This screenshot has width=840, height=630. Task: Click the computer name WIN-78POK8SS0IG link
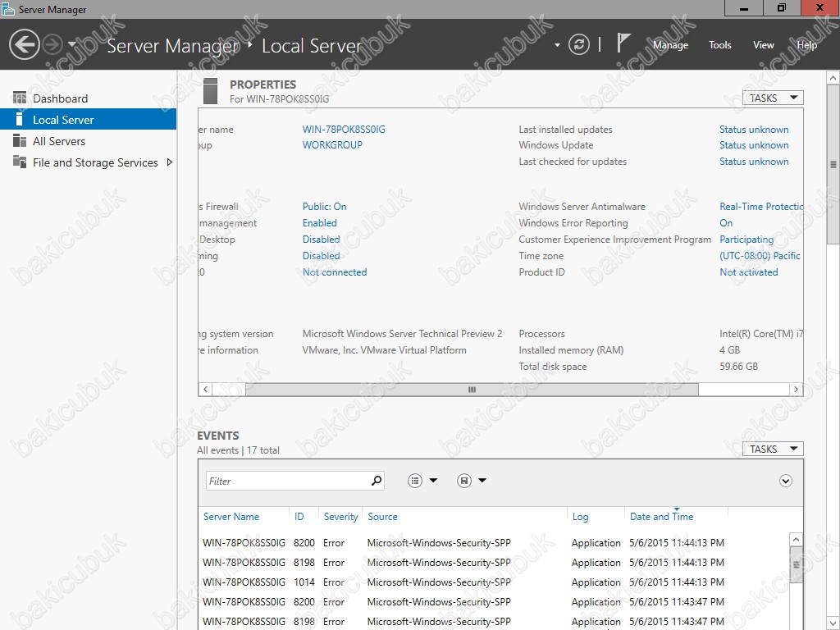344,129
